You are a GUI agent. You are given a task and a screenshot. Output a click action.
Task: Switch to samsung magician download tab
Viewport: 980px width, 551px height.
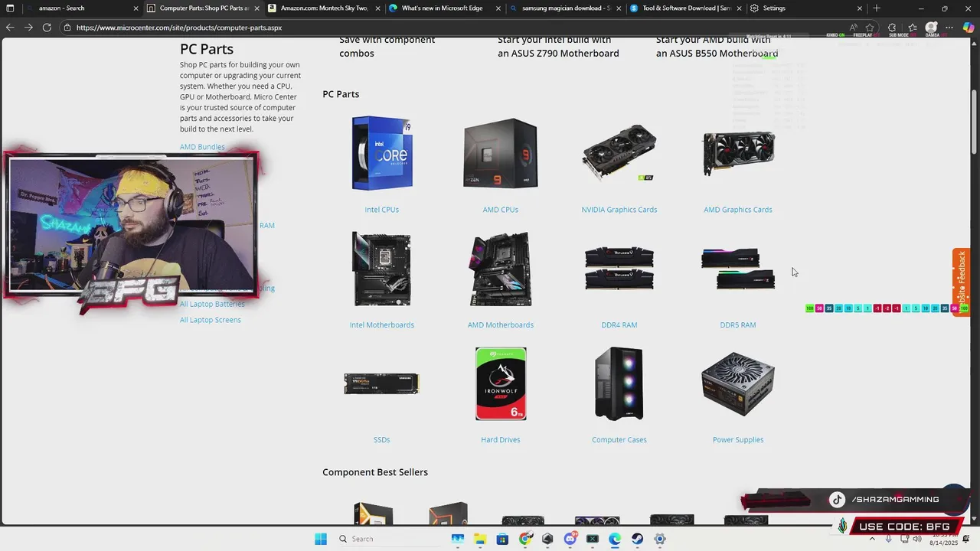[566, 8]
